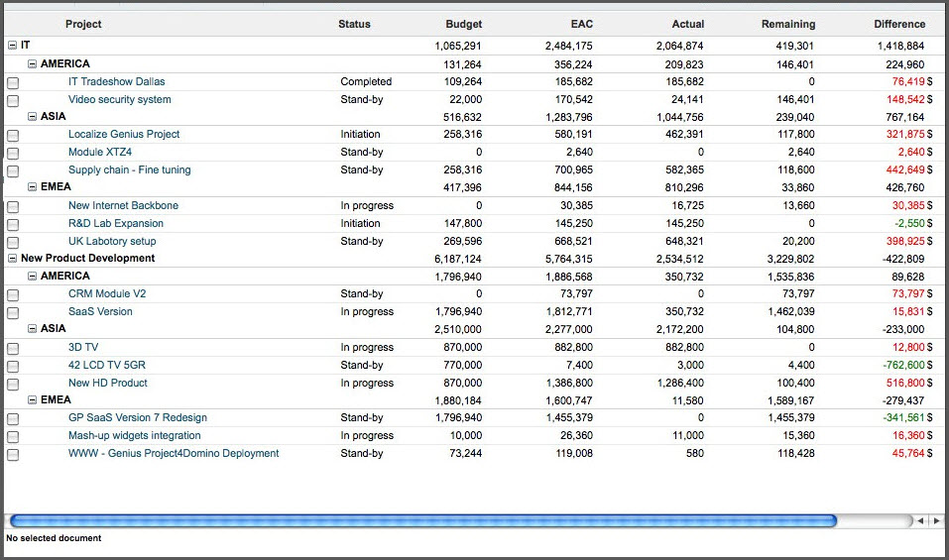949x560 pixels.
Task: Select the 76,419 difference value
Action: click(907, 81)
